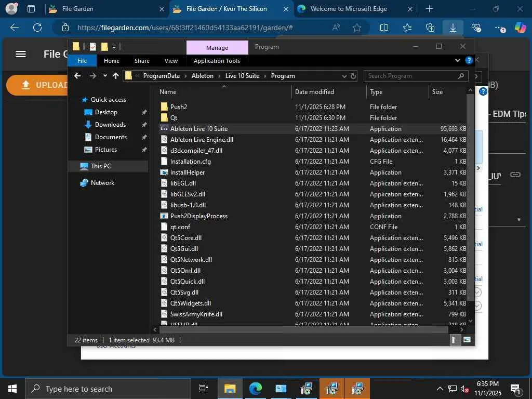This screenshot has height=399, width=532.
Task: Open Desktop in Quick access
Action: click(x=106, y=112)
